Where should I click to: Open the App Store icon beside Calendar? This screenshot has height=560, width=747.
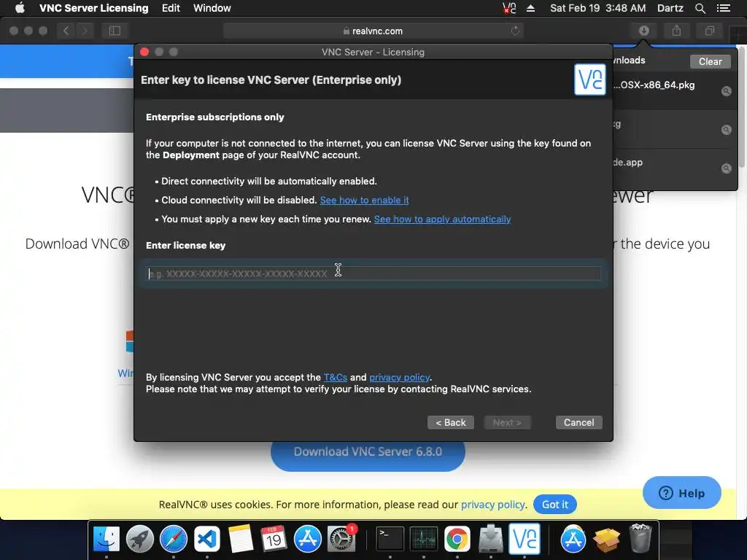click(x=308, y=539)
